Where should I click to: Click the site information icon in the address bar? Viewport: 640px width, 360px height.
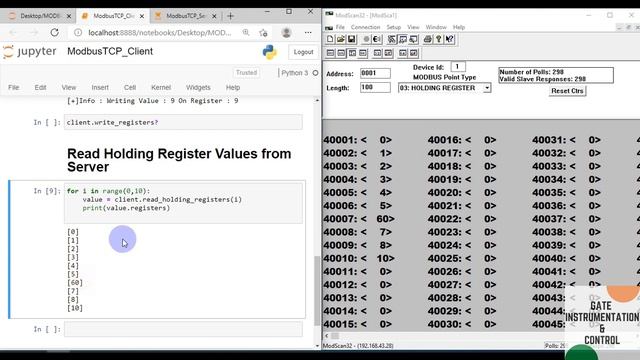click(x=78, y=32)
